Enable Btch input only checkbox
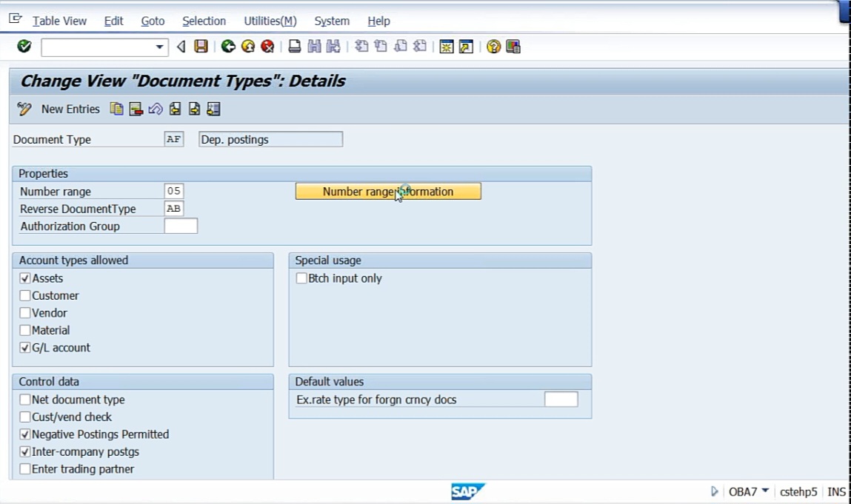The height and width of the screenshot is (504, 851). [301, 278]
